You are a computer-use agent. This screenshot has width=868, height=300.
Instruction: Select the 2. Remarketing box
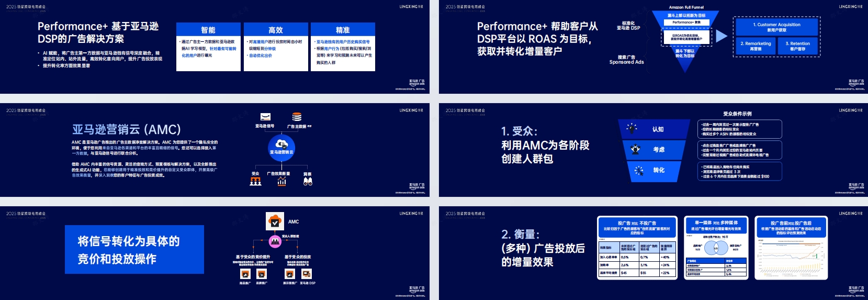756,46
